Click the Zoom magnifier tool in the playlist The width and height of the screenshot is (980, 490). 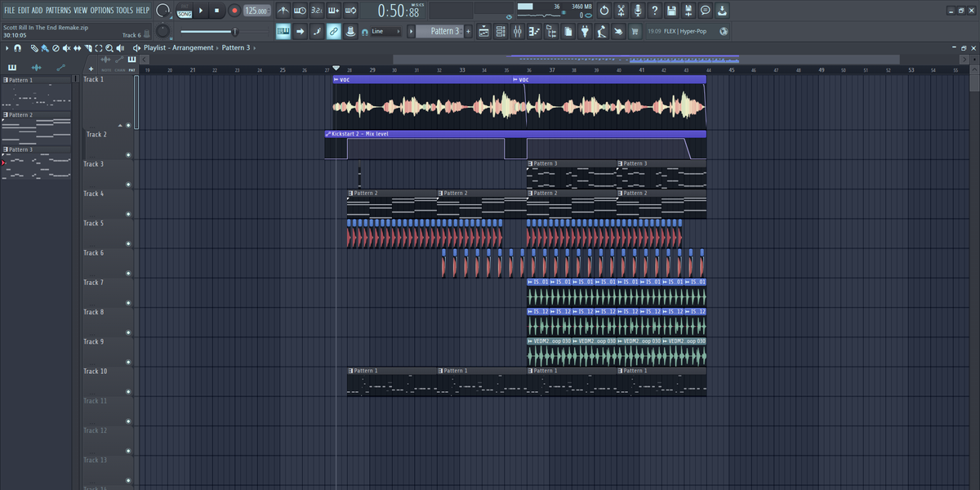point(109,48)
